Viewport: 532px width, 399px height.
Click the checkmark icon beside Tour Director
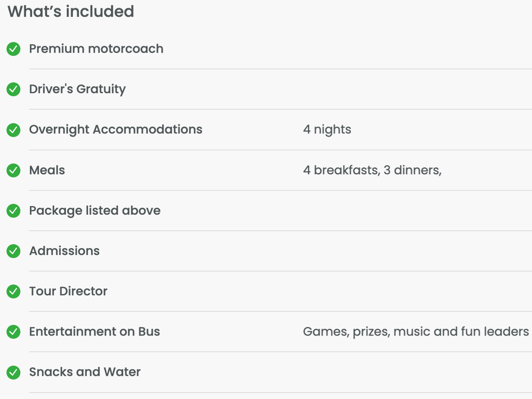pyautogui.click(x=13, y=291)
